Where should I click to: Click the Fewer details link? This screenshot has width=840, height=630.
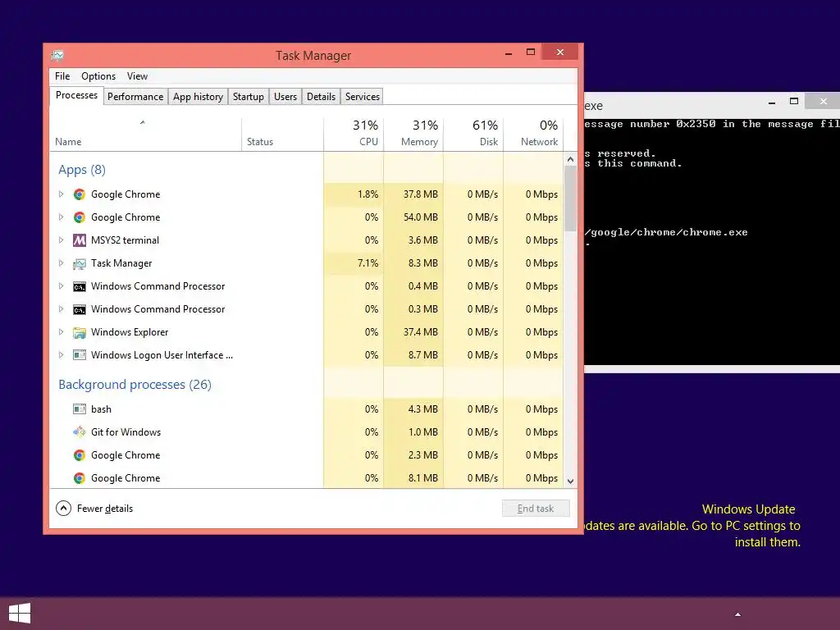tap(105, 509)
